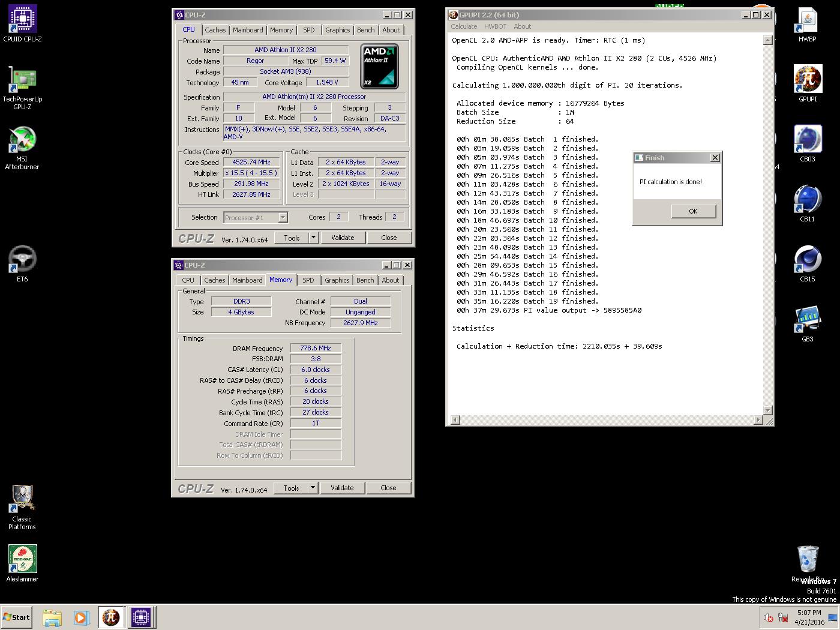Image resolution: width=840 pixels, height=630 pixels.
Task: Launch the MSI Afterburner desktop shortcut
Action: tap(22, 148)
